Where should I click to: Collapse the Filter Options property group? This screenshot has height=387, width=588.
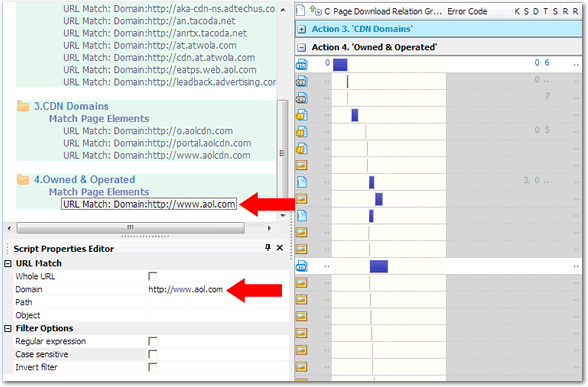[8, 328]
